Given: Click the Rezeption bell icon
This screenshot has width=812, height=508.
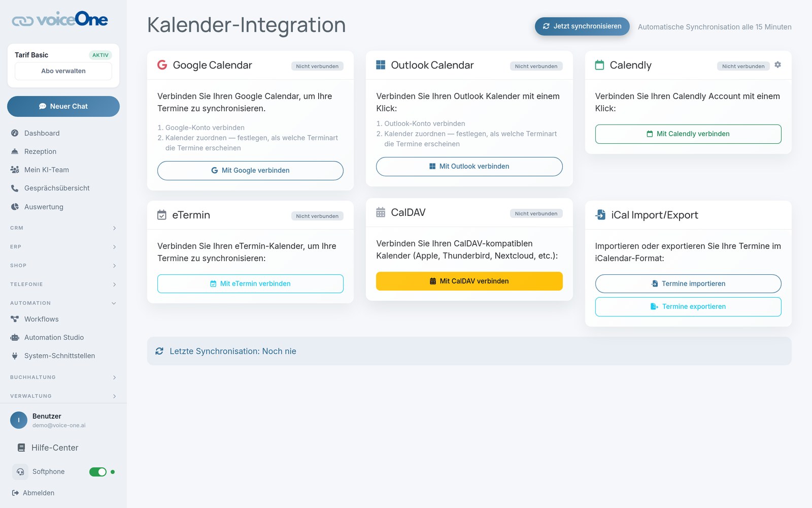Looking at the screenshot, I should pyautogui.click(x=15, y=151).
